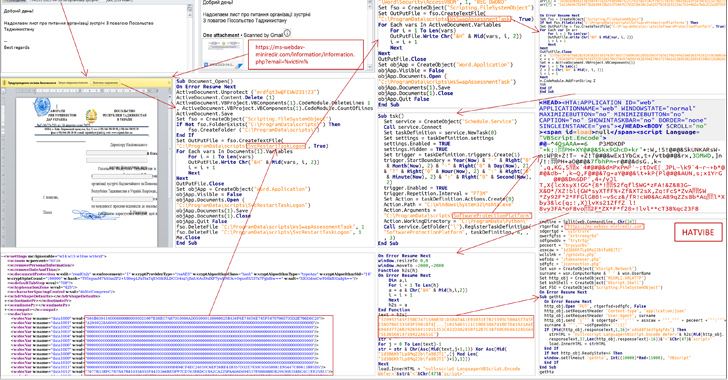Expand the w:footnotePr XML node
Screen dimensions: 728x380
pyautogui.click(x=6, y=301)
